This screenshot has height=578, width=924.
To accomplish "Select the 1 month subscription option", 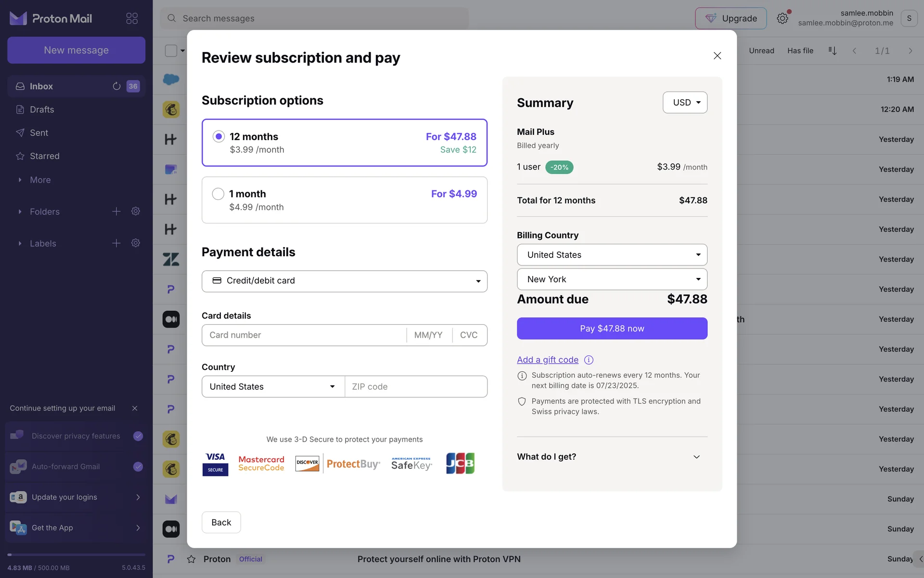I will coord(218,194).
